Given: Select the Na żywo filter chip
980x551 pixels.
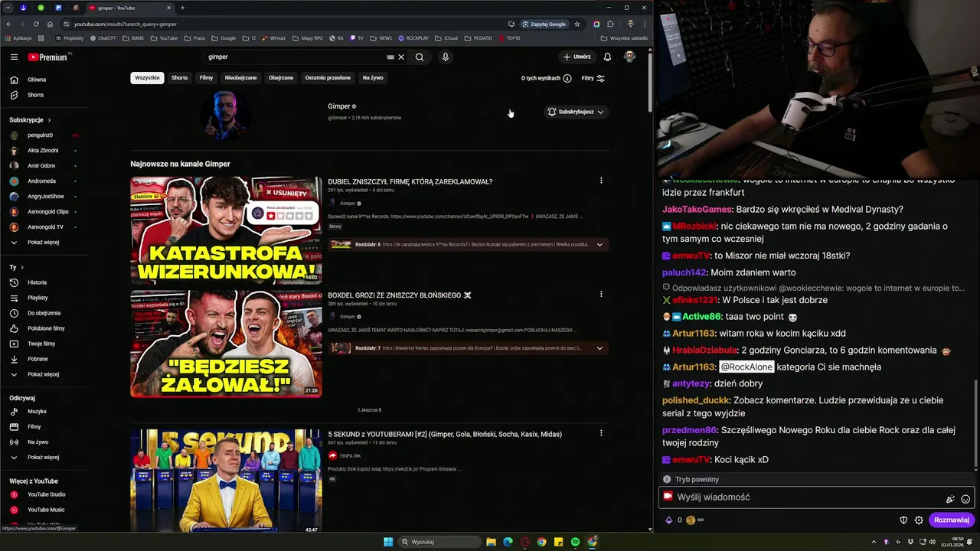Looking at the screenshot, I should coord(373,77).
